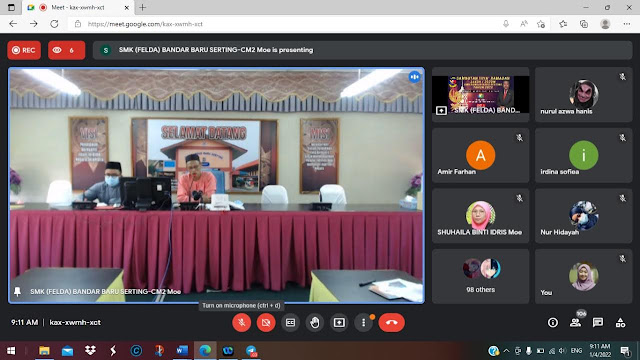Open meeting details info icon

553,322
